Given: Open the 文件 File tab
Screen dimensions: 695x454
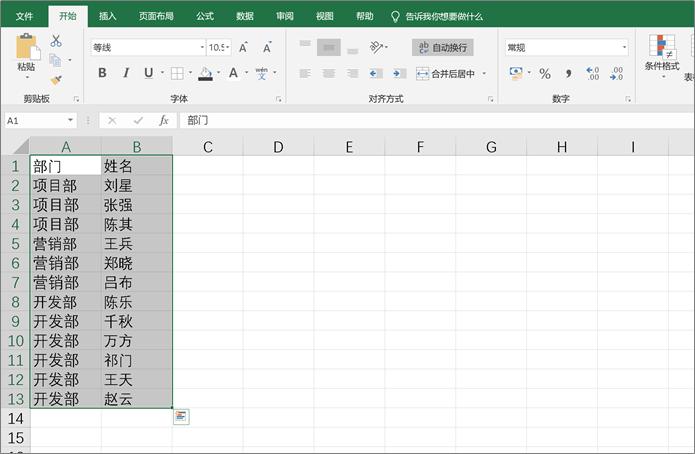Looking at the screenshot, I should click(24, 16).
